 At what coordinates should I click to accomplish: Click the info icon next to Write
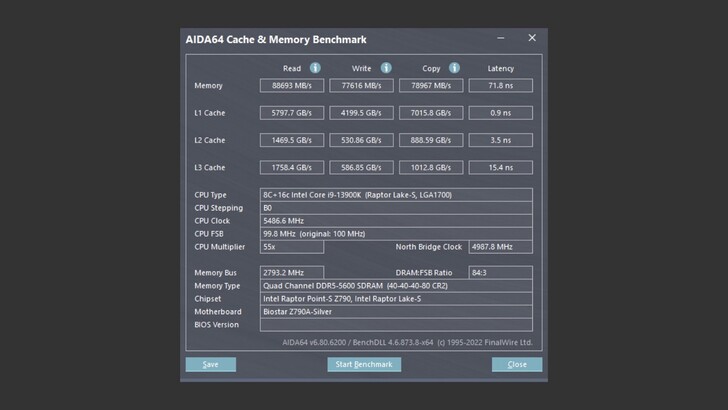tap(386, 68)
